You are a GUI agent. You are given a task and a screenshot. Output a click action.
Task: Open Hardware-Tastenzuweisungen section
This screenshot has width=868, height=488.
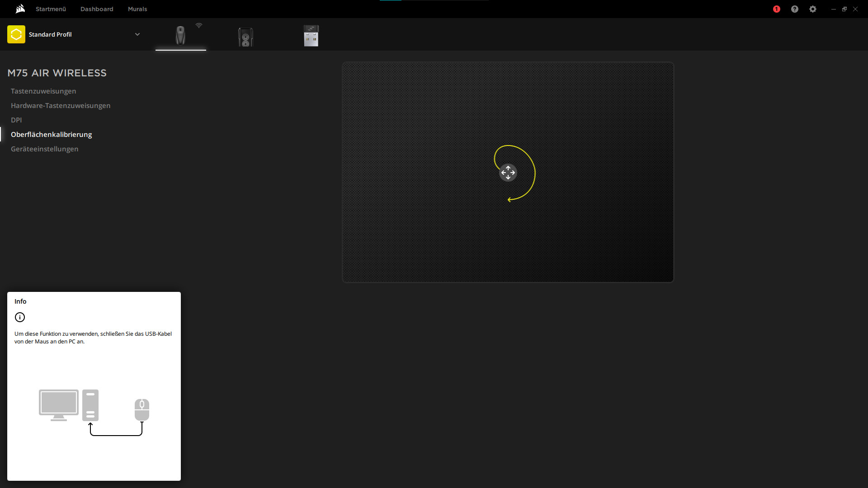(x=61, y=106)
